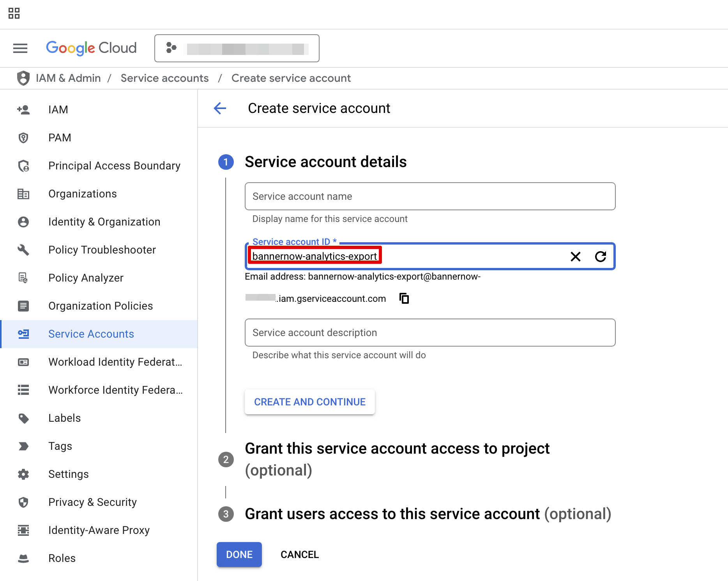The image size is (728, 581).
Task: Open Identity-Aware Proxy page
Action: coord(99,530)
